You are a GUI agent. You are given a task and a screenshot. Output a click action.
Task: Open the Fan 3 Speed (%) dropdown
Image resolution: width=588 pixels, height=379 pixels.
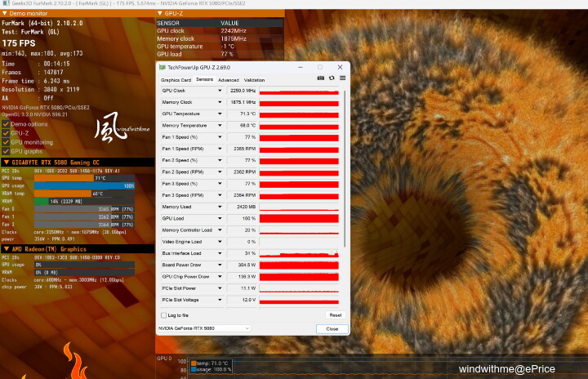pos(220,184)
